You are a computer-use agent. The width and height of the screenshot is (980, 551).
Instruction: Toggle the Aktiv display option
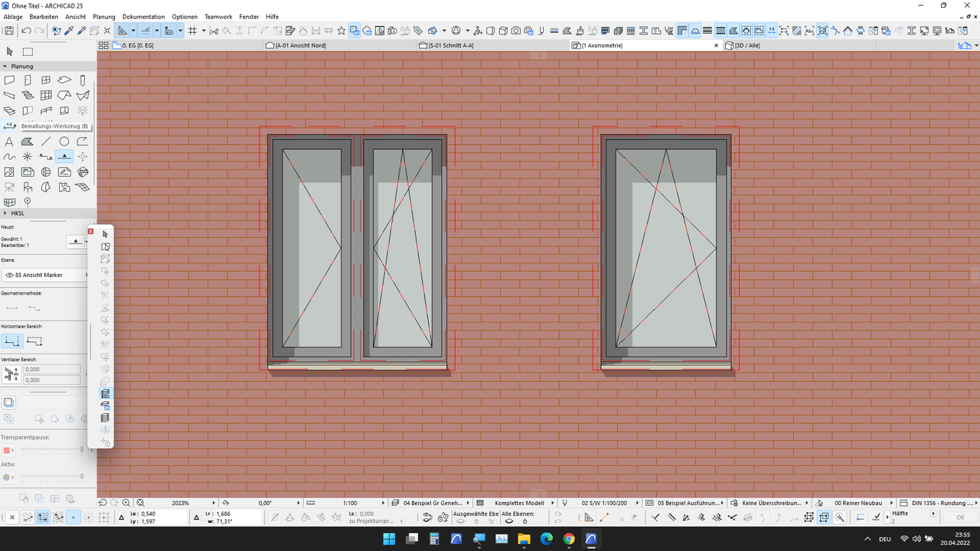[x=6, y=477]
